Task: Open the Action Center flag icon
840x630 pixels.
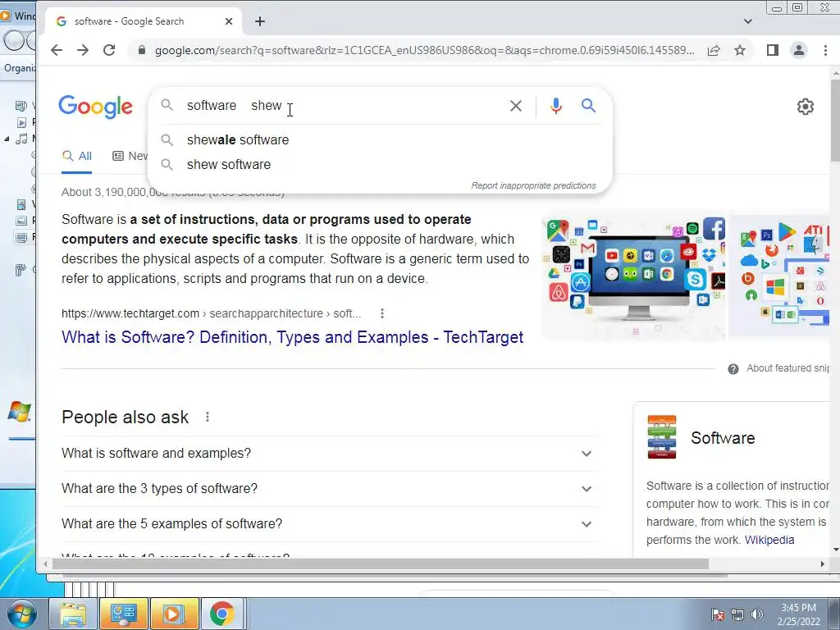Action: pos(717,614)
